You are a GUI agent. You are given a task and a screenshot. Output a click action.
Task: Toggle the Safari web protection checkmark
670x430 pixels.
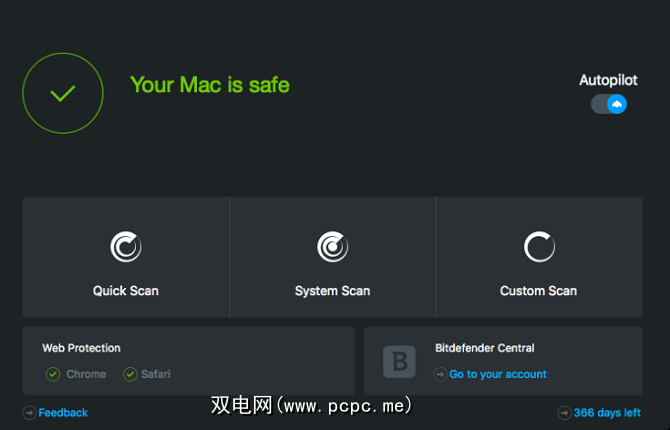(130, 374)
